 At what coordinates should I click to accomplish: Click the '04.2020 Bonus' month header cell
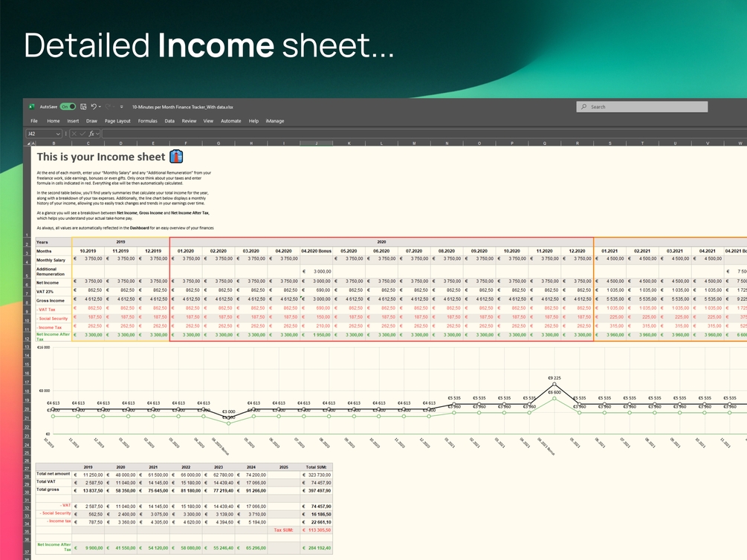click(x=316, y=251)
